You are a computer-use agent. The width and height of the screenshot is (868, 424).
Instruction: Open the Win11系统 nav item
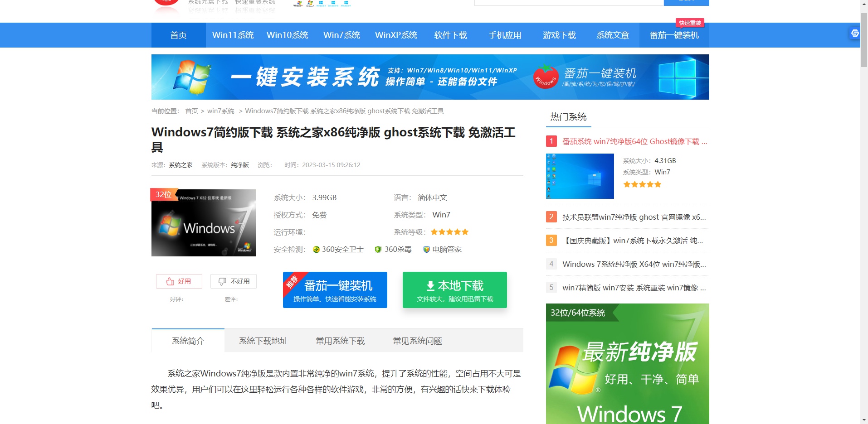[x=233, y=35]
